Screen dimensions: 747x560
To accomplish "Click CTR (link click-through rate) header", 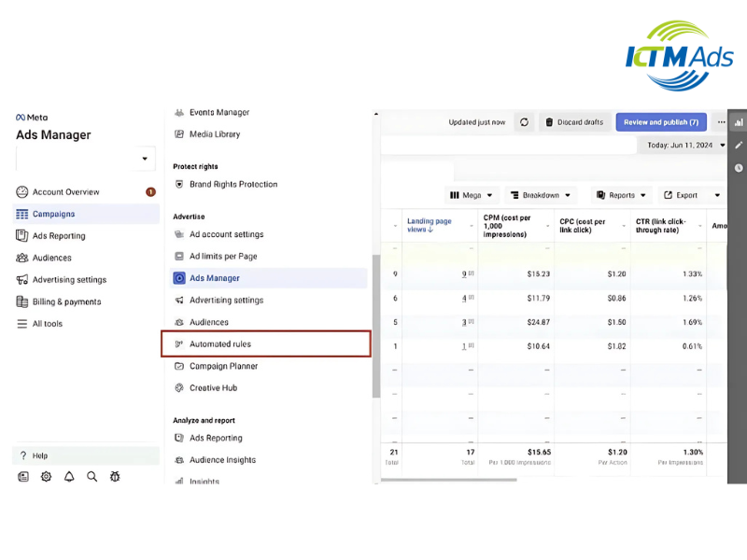I will pos(661,226).
